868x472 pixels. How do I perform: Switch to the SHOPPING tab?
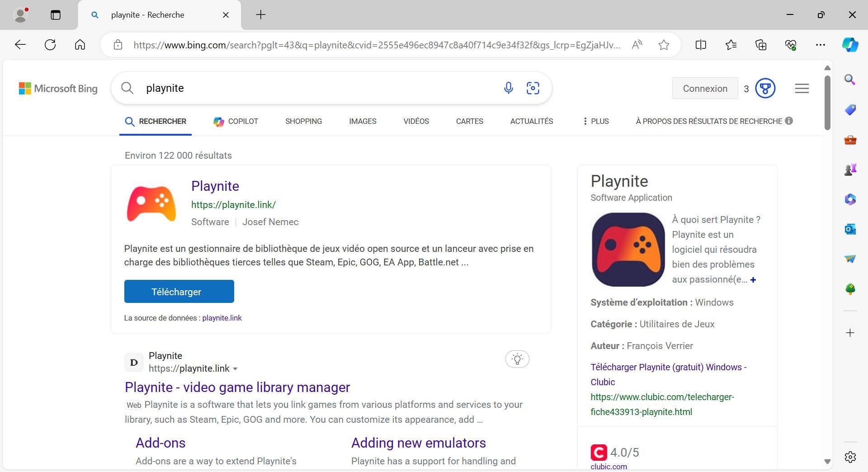pyautogui.click(x=303, y=121)
